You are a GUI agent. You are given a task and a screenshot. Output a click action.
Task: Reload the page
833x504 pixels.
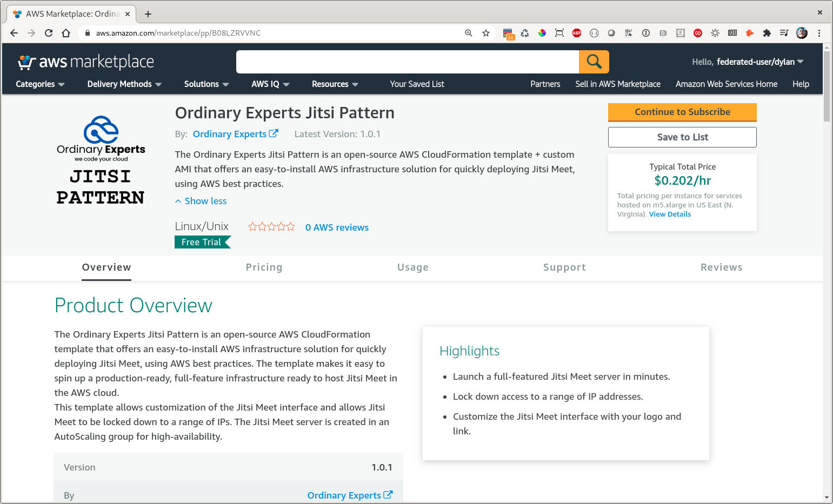(x=49, y=33)
